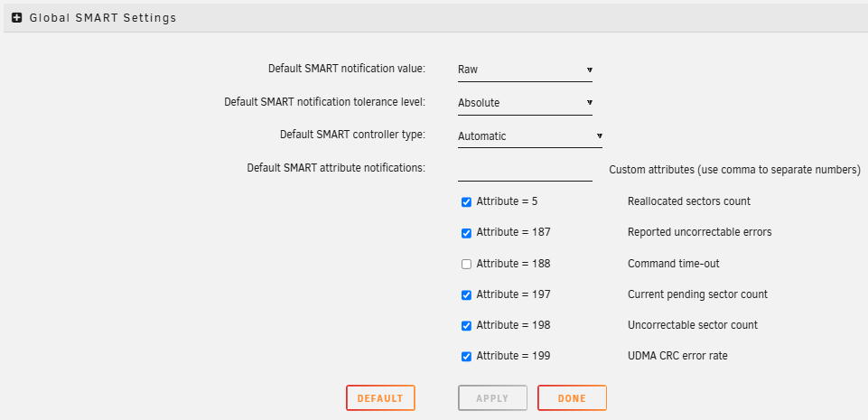Click the DONE button

pyautogui.click(x=572, y=398)
